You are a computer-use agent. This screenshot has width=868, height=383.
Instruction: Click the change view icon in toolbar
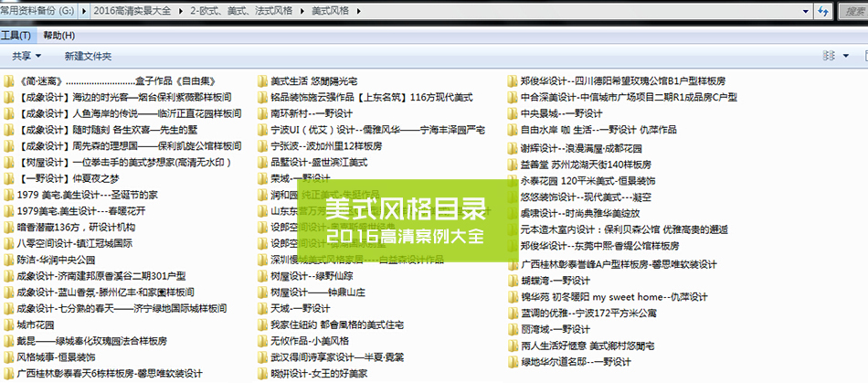click(828, 57)
